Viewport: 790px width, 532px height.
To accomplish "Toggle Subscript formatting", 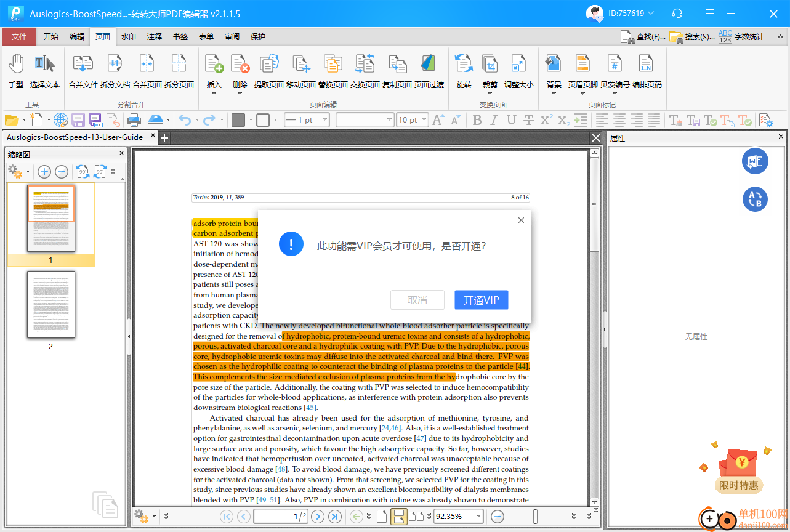I will coord(563,120).
